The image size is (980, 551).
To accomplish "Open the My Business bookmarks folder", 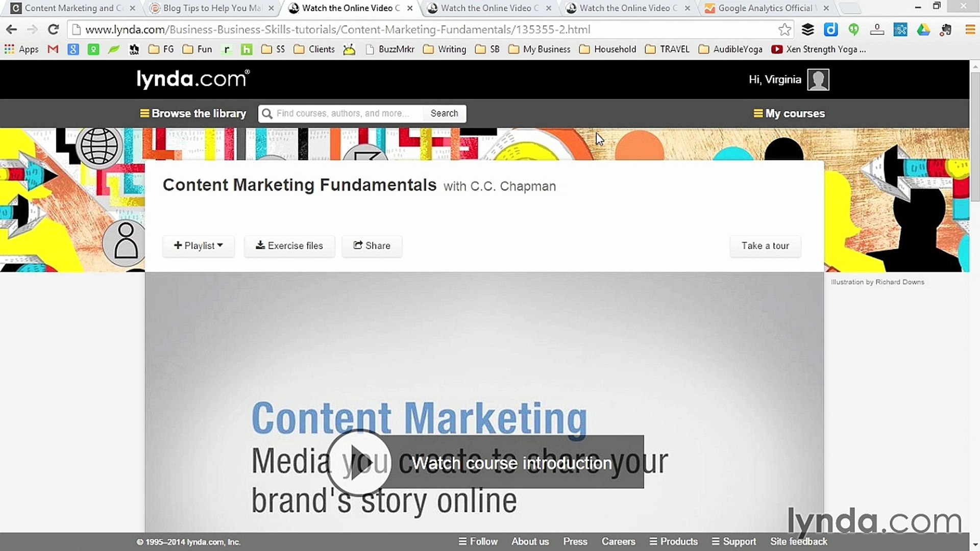I will (x=540, y=49).
